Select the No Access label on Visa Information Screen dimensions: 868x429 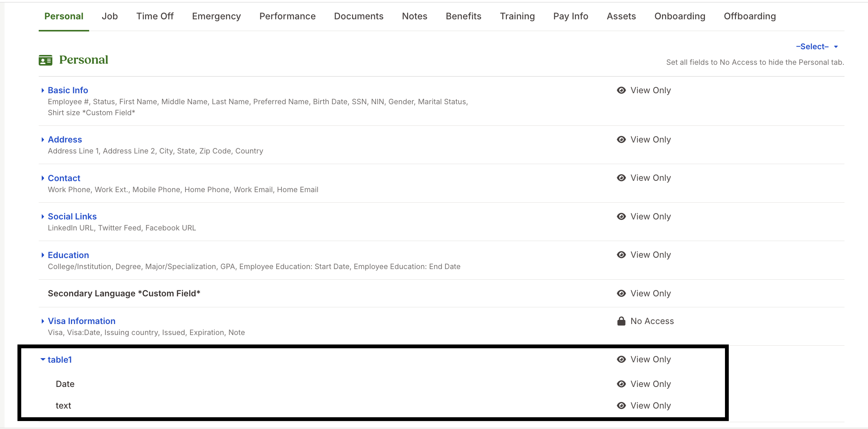[652, 321]
